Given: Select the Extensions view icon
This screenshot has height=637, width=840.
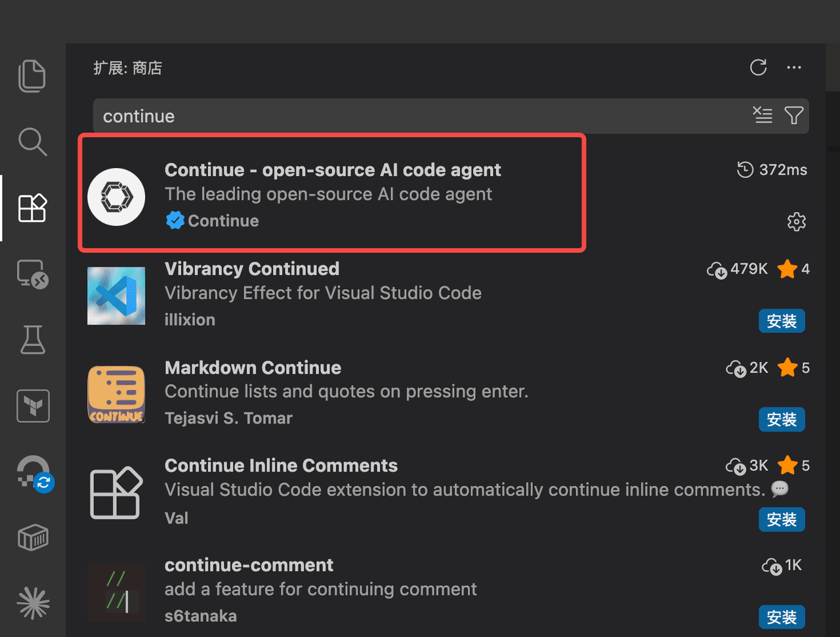Looking at the screenshot, I should pyautogui.click(x=32, y=208).
